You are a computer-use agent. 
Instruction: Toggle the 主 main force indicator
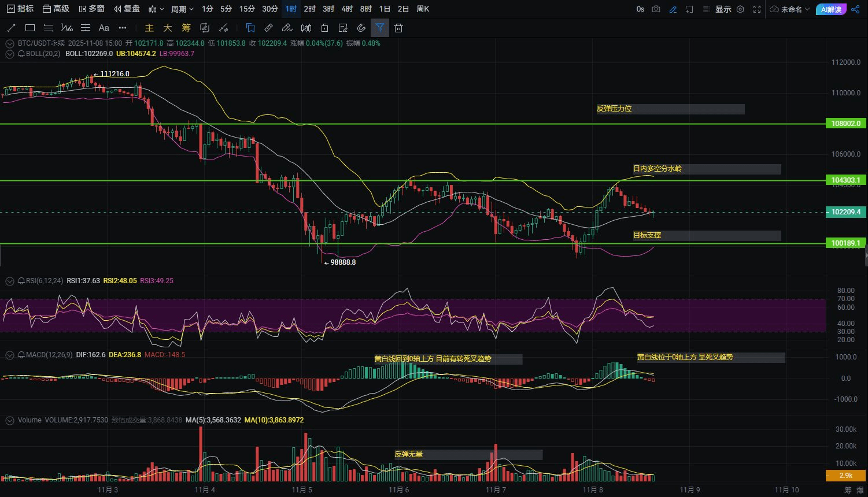pyautogui.click(x=149, y=28)
